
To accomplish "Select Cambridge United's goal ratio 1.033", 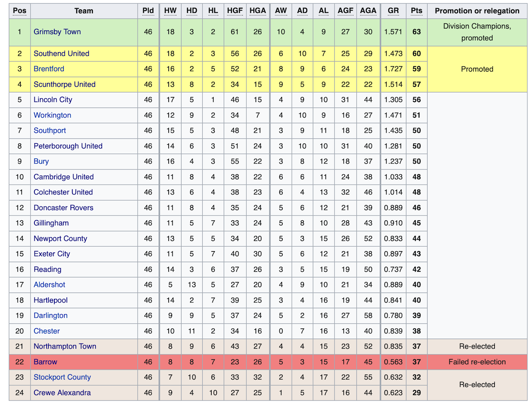I will [x=393, y=177].
